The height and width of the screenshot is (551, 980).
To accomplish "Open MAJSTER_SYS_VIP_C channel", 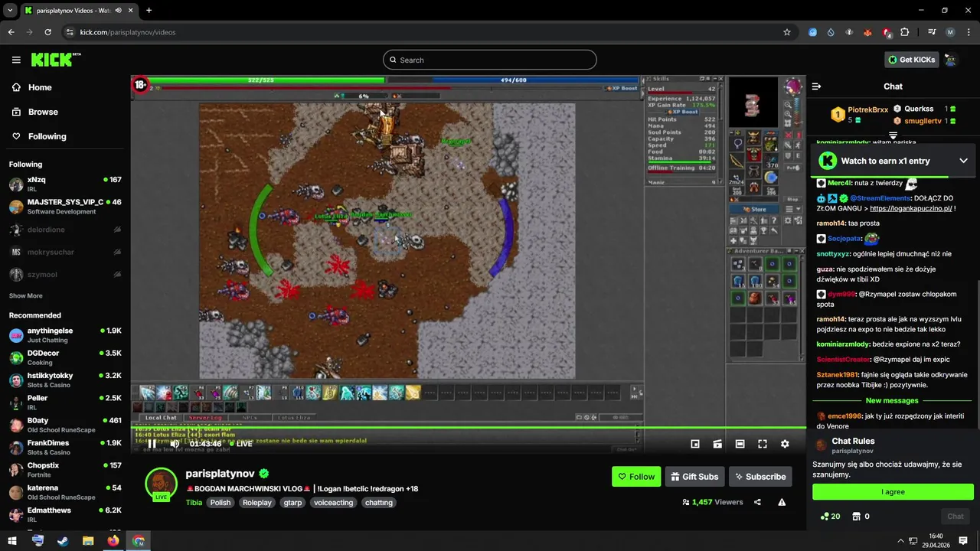I will [65, 207].
